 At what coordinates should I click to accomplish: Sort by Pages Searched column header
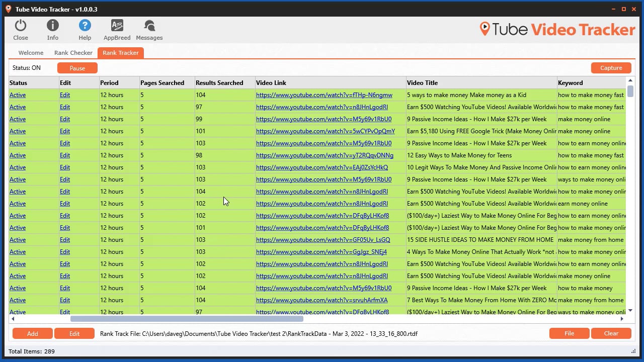[167, 83]
